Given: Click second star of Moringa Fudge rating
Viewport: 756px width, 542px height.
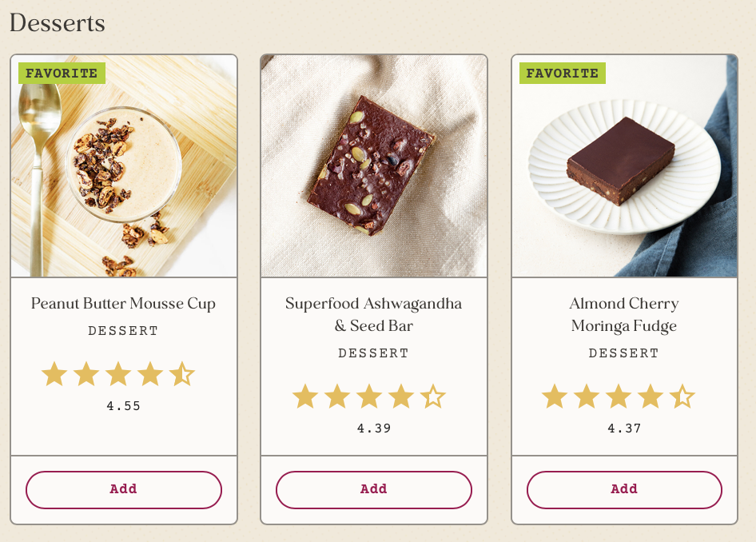Looking at the screenshot, I should 587,397.
